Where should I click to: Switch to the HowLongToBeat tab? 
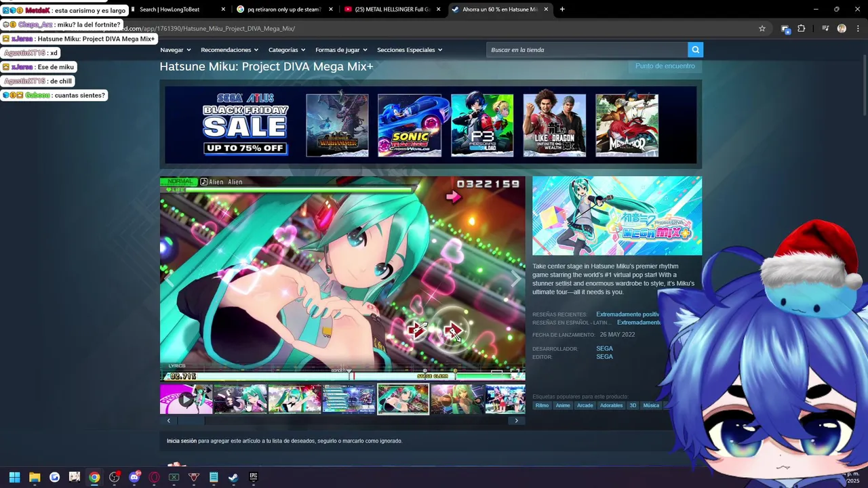[x=178, y=9]
